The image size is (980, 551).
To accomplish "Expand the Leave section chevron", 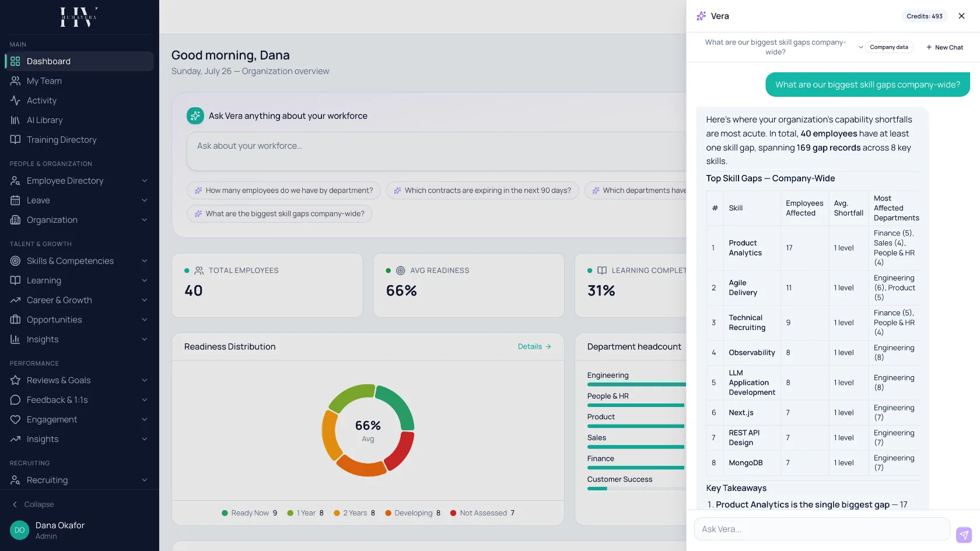I will [145, 201].
